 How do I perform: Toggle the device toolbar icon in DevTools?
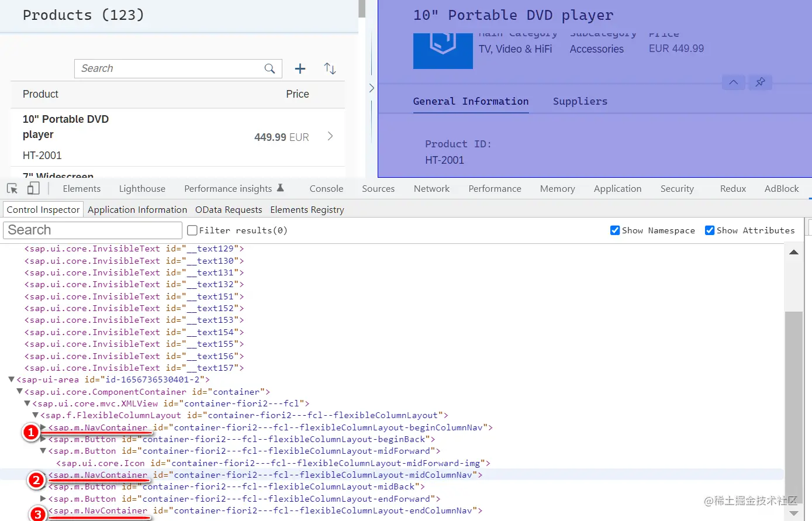[x=33, y=188]
